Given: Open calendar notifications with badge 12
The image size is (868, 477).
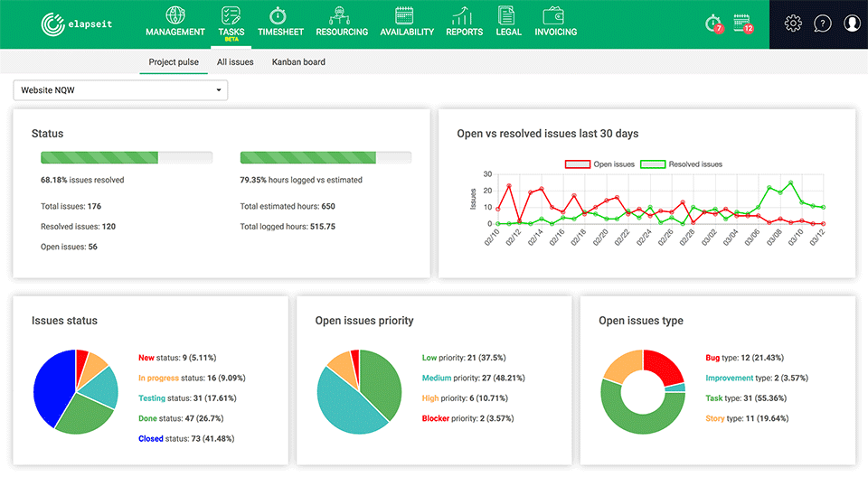Looking at the screenshot, I should tap(742, 23).
